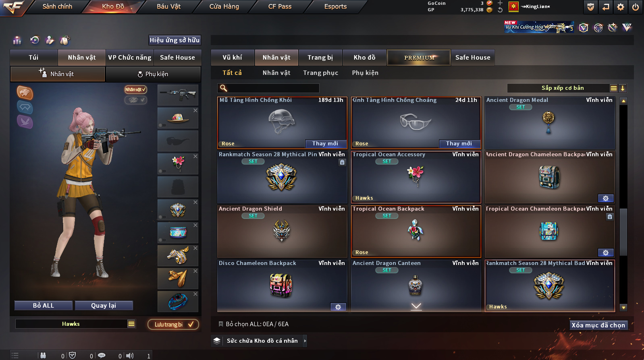Image resolution: width=644 pixels, height=360 pixels.
Task: Click the inventory list scrollbar thumb
Action: [x=623, y=232]
